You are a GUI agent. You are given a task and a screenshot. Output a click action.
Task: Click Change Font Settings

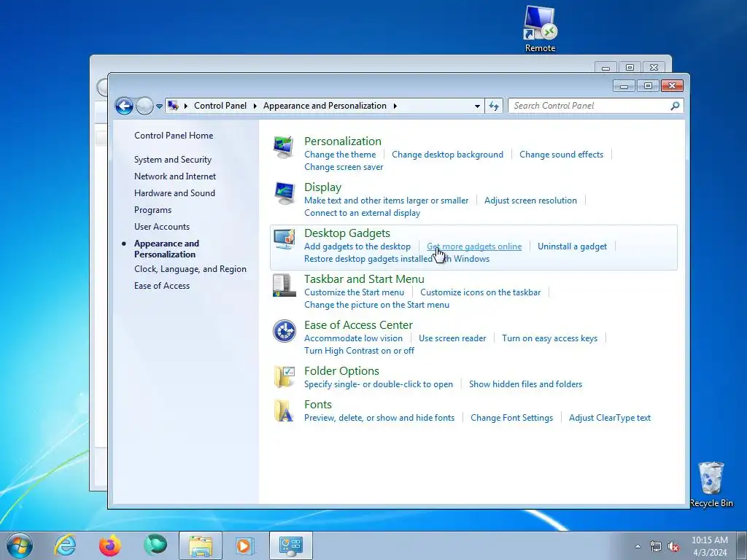(511, 418)
